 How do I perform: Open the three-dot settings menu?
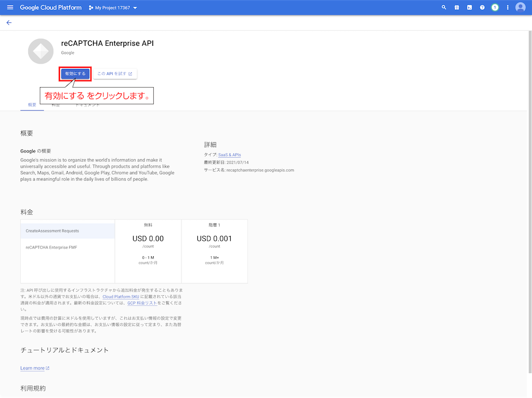pos(508,7)
